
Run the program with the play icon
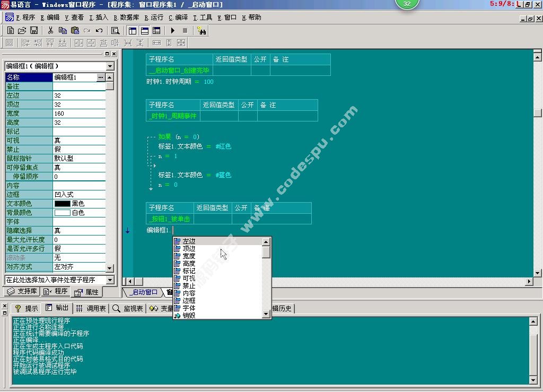173,31
